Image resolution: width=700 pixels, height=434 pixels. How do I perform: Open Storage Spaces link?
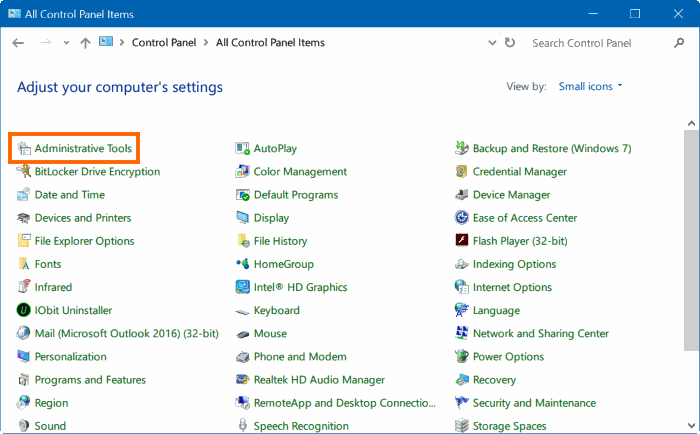point(509,426)
